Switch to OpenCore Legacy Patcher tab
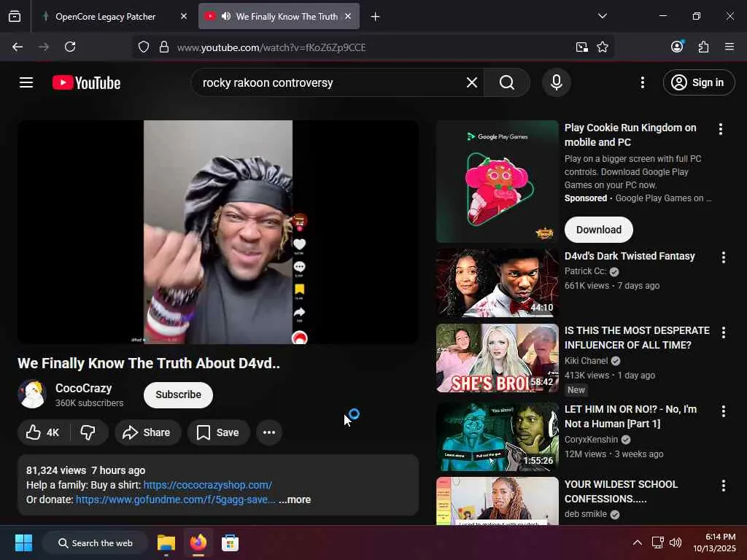Screen dimensions: 747x560 point(115,17)
